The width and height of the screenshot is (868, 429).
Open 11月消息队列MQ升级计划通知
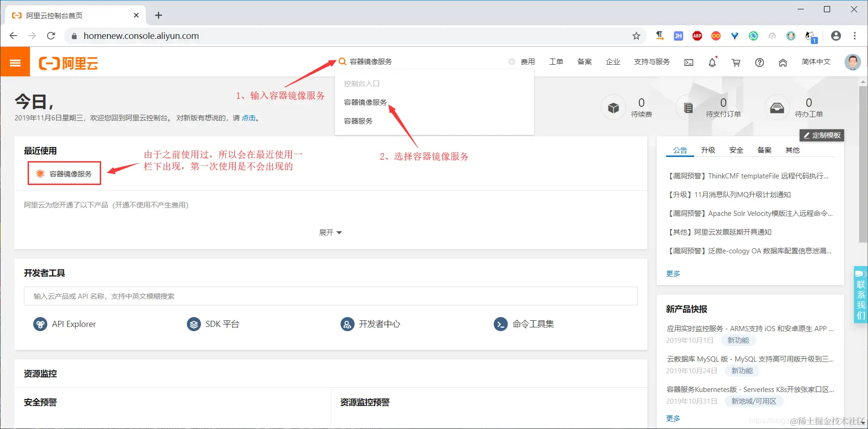coord(729,195)
